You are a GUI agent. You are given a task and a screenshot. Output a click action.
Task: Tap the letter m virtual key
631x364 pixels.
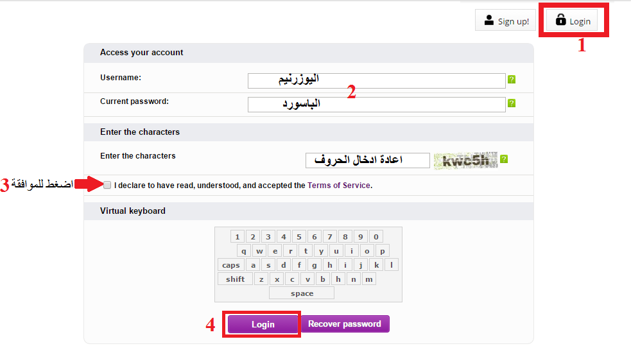tap(369, 279)
